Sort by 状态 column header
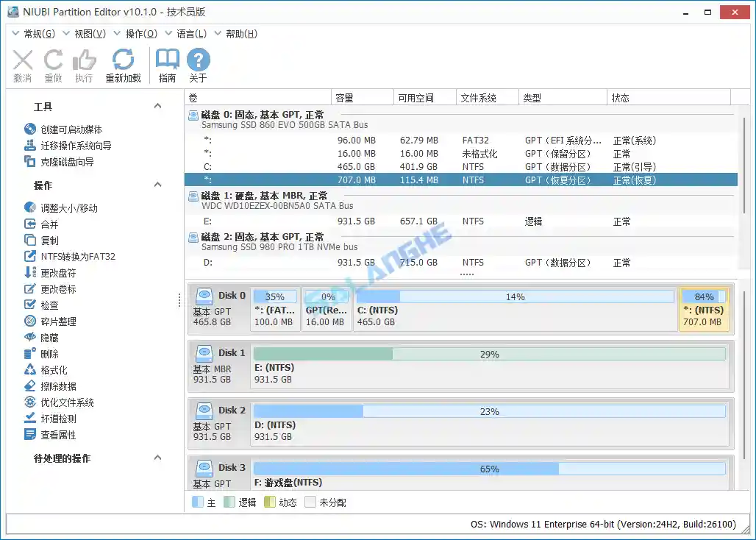Image resolution: width=756 pixels, height=540 pixels. [668, 98]
